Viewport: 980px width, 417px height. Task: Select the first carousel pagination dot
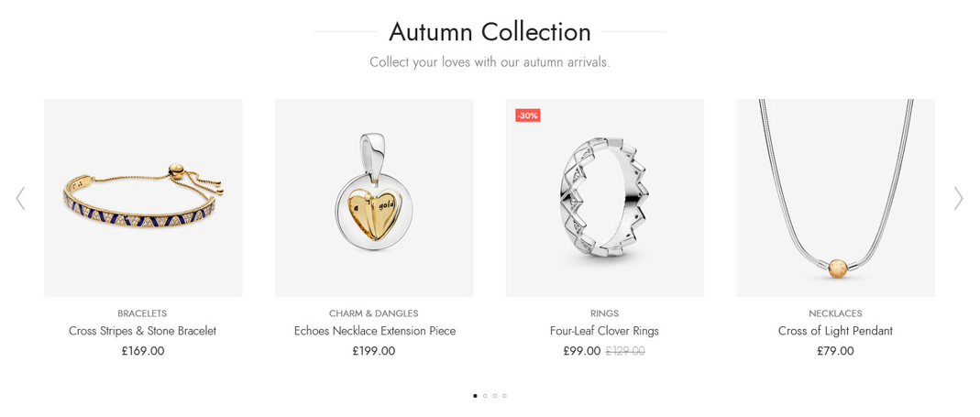475,396
